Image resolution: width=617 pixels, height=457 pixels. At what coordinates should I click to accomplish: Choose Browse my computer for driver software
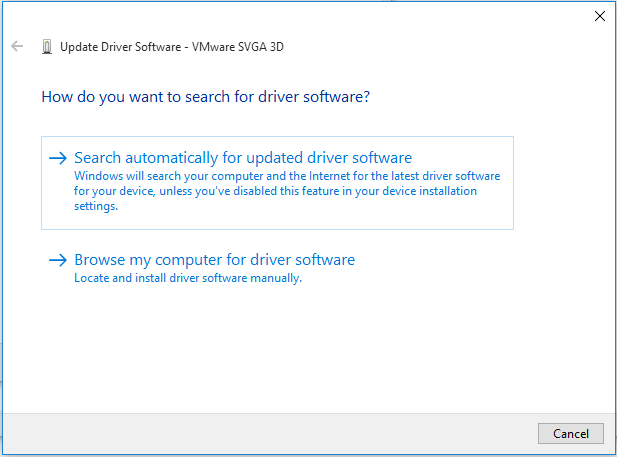point(214,260)
